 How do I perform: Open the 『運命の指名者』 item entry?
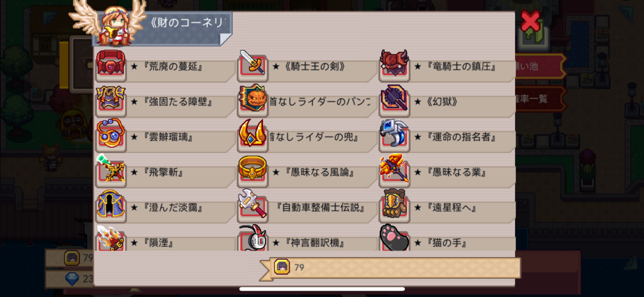448,138
